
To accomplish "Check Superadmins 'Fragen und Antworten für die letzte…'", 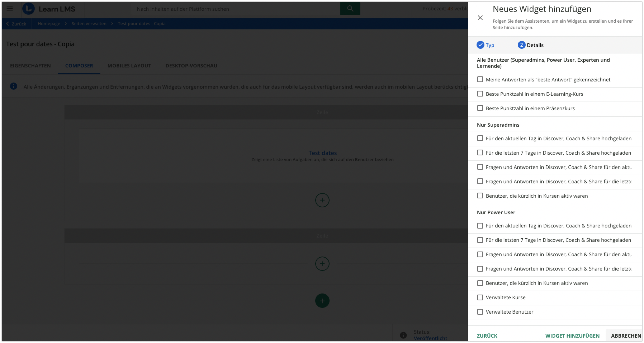I will click(x=480, y=181).
